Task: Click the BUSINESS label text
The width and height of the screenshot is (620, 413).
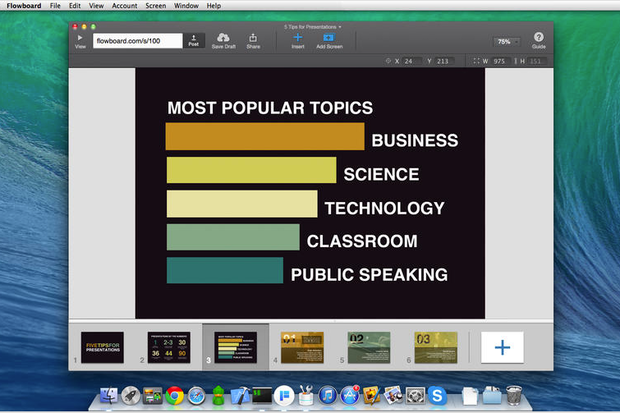Action: pos(415,140)
